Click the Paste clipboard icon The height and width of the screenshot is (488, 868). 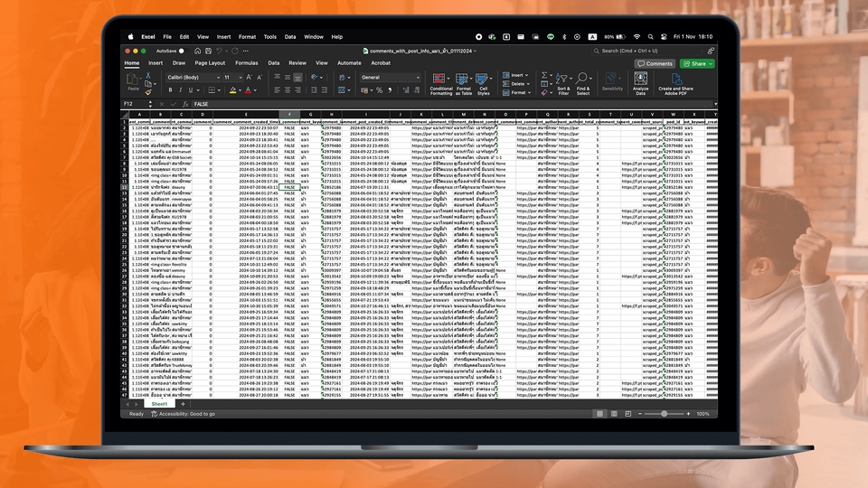[132, 80]
